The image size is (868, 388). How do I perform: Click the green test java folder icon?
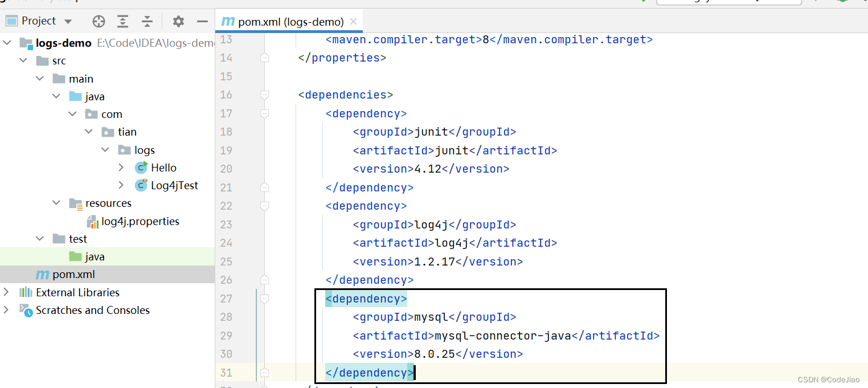(75, 256)
